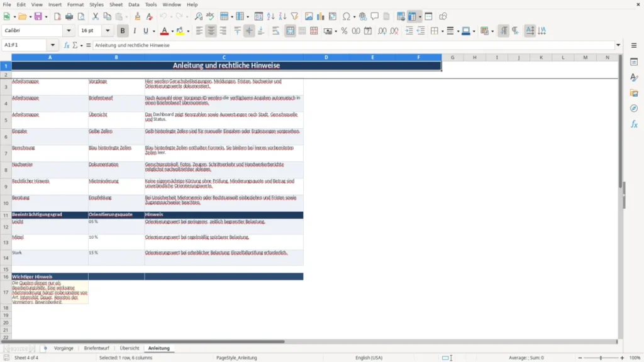Click the column G header
644x362 pixels.
pyautogui.click(x=452, y=57)
